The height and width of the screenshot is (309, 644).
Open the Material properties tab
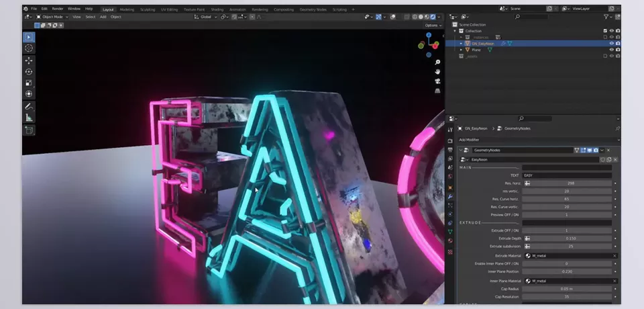(x=450, y=240)
